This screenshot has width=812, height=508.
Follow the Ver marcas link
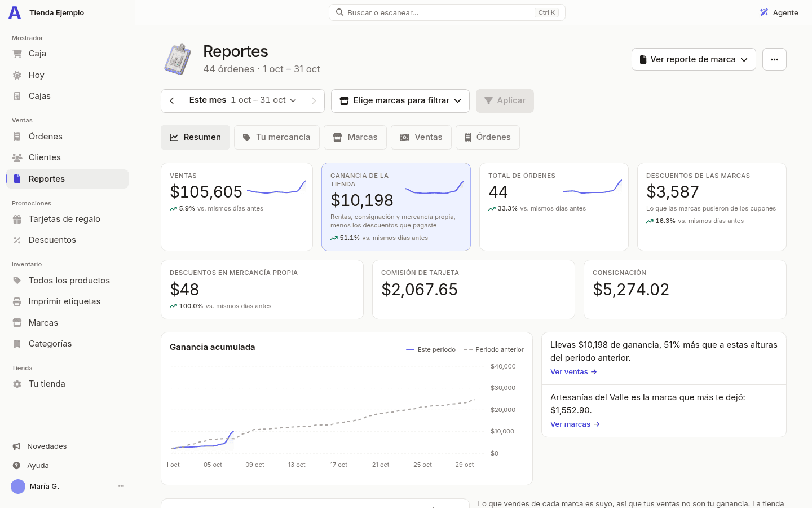point(575,424)
